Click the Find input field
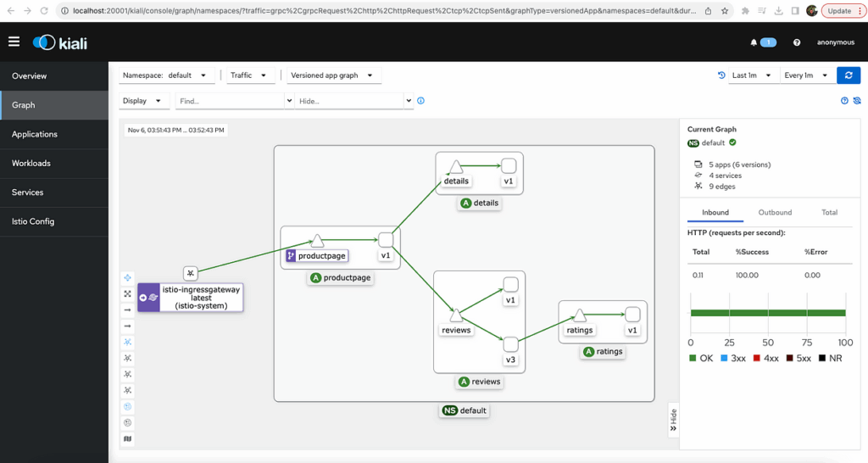 pyautogui.click(x=229, y=101)
